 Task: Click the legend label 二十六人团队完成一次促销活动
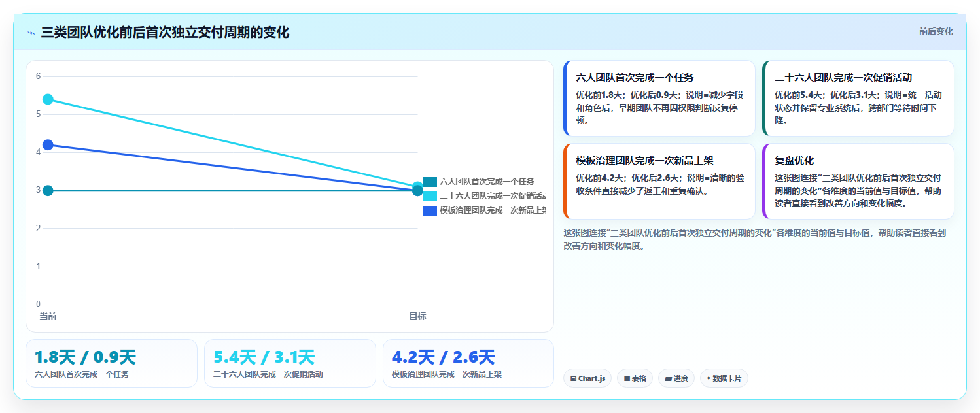tap(493, 196)
